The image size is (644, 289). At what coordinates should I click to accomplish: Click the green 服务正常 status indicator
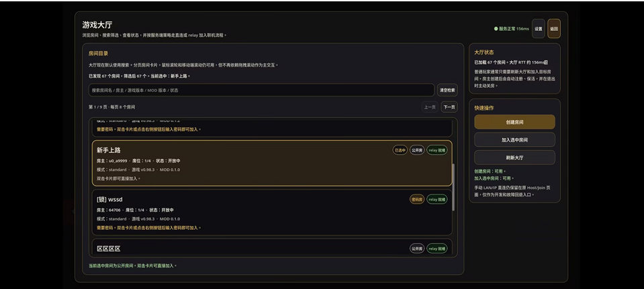[x=511, y=29]
